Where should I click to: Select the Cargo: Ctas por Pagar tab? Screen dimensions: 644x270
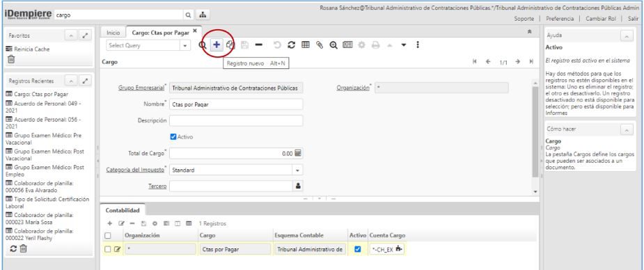point(161,32)
